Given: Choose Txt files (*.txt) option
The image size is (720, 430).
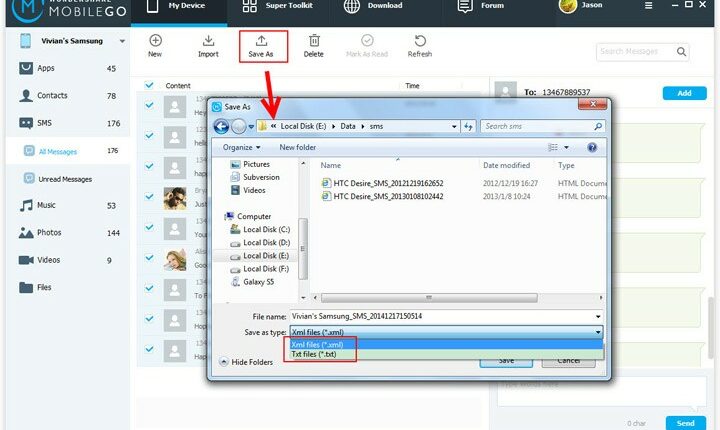Looking at the screenshot, I should (446, 354).
